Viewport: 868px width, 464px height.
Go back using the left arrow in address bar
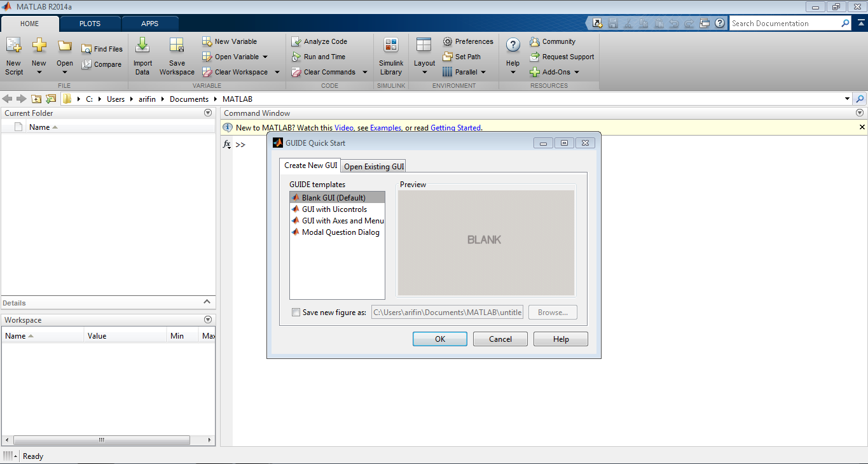8,99
